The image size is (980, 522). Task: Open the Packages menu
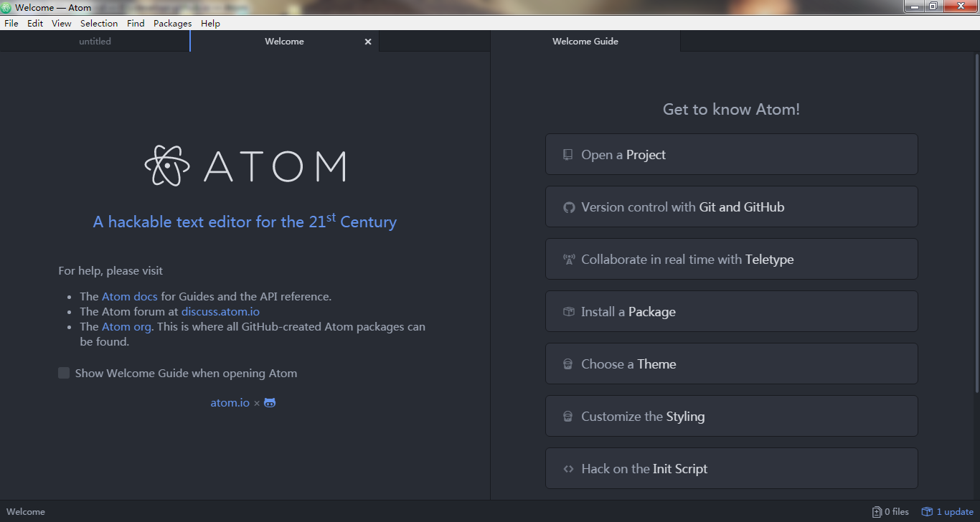click(x=173, y=23)
